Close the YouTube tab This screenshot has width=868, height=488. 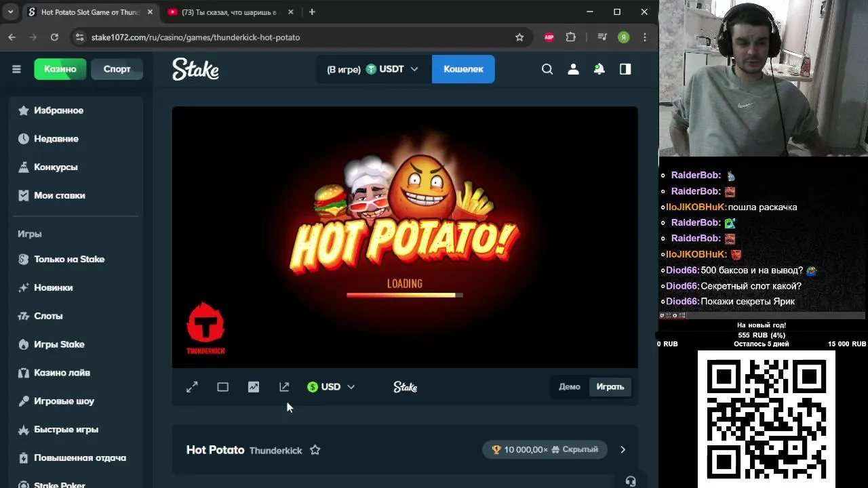pos(290,12)
